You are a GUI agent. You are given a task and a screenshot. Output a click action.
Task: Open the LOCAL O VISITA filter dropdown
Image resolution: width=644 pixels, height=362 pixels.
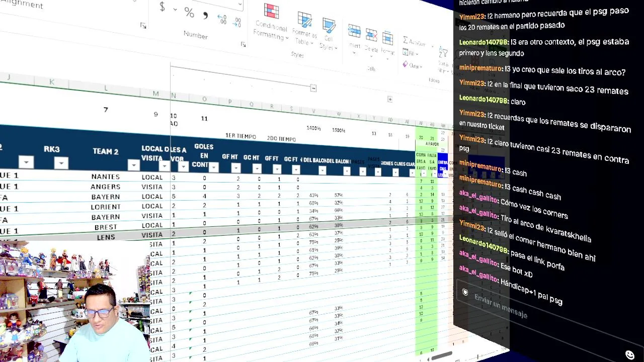tap(164, 166)
